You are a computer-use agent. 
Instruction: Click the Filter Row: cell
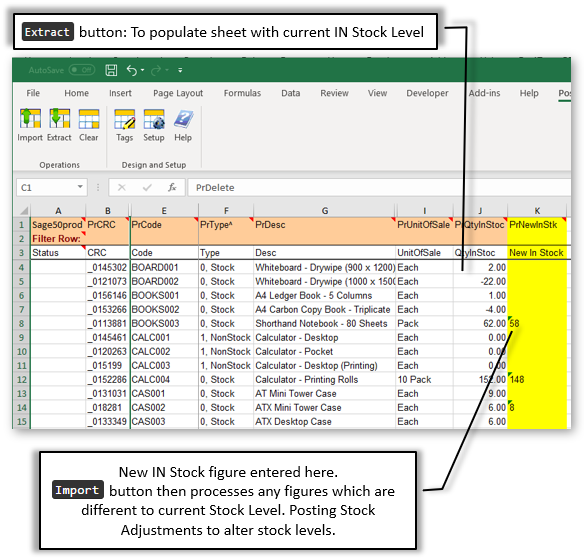point(58,239)
